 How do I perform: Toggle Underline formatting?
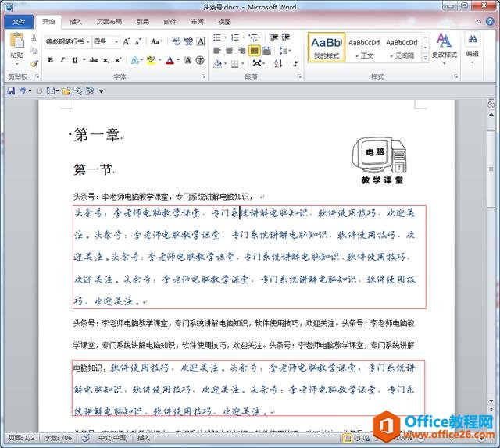75,60
